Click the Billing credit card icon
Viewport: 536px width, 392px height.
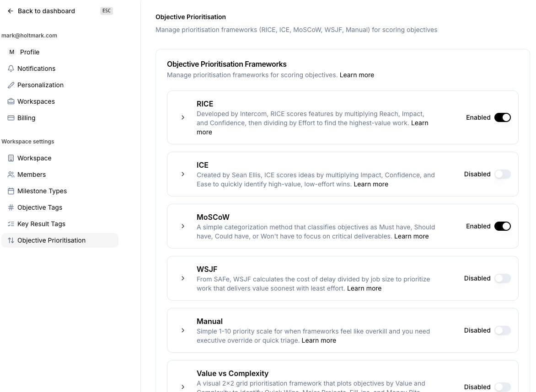pos(11,118)
